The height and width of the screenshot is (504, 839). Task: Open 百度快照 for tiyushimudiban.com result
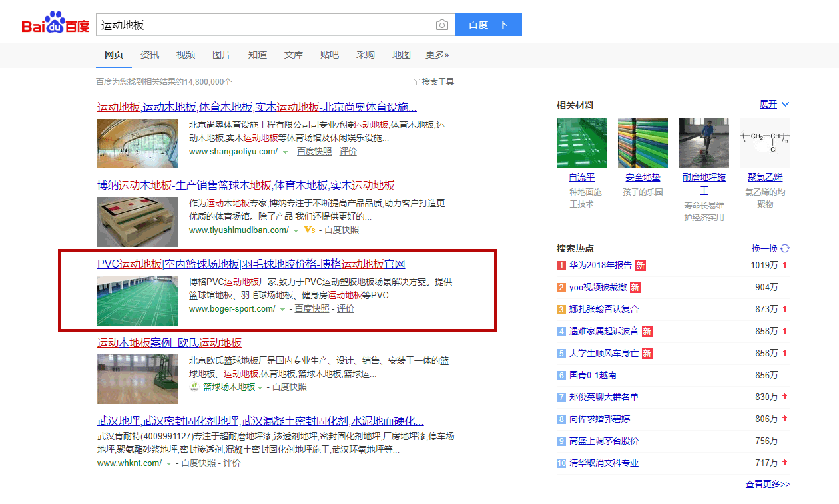pyautogui.click(x=342, y=230)
